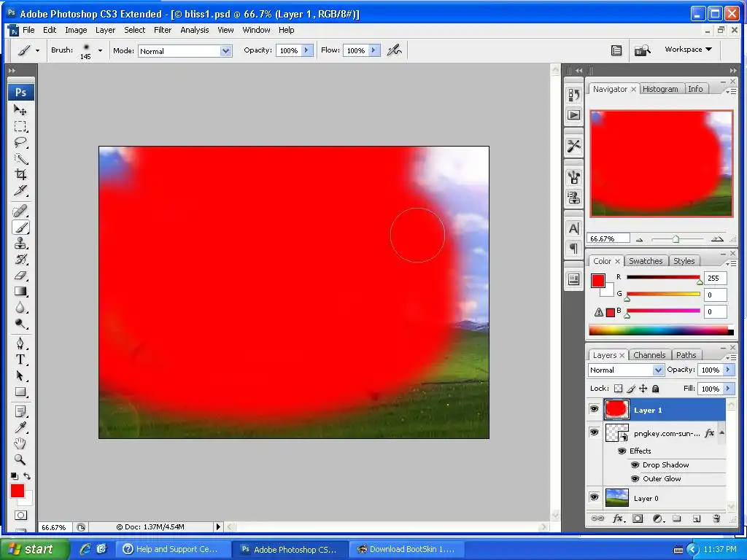Toggle Lock transparent pixels

[x=618, y=389]
